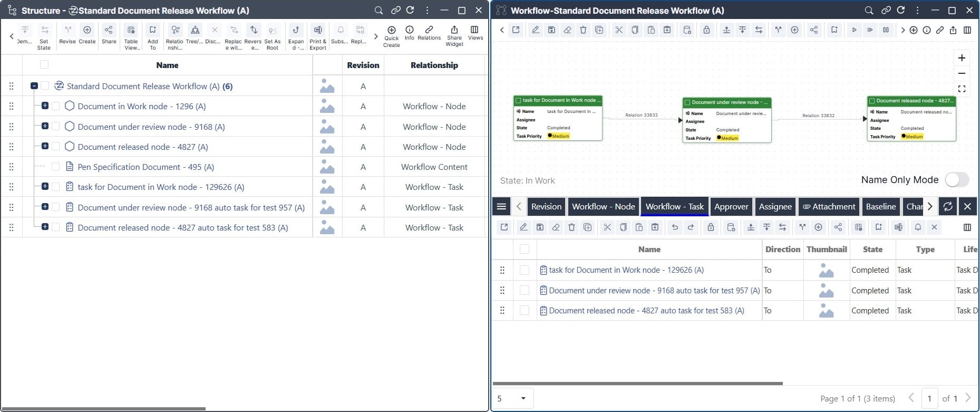Open the Approver tab
980x412 pixels.
coord(731,207)
